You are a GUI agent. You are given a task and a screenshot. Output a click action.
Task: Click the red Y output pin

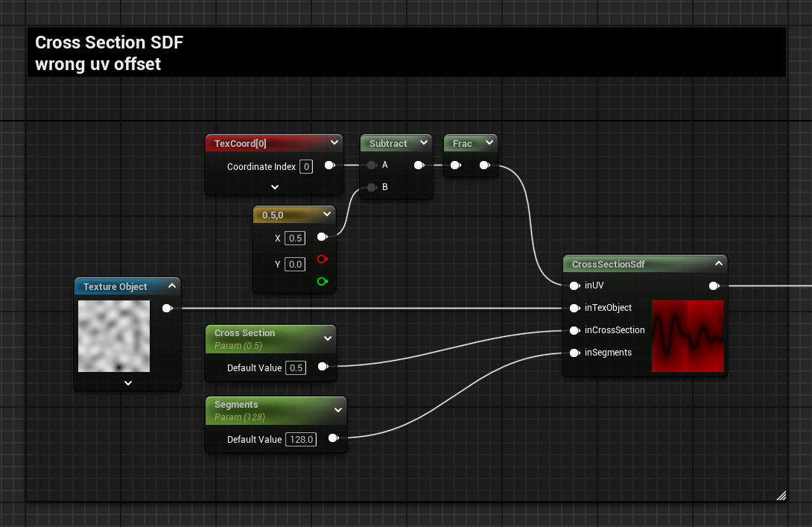click(x=322, y=259)
